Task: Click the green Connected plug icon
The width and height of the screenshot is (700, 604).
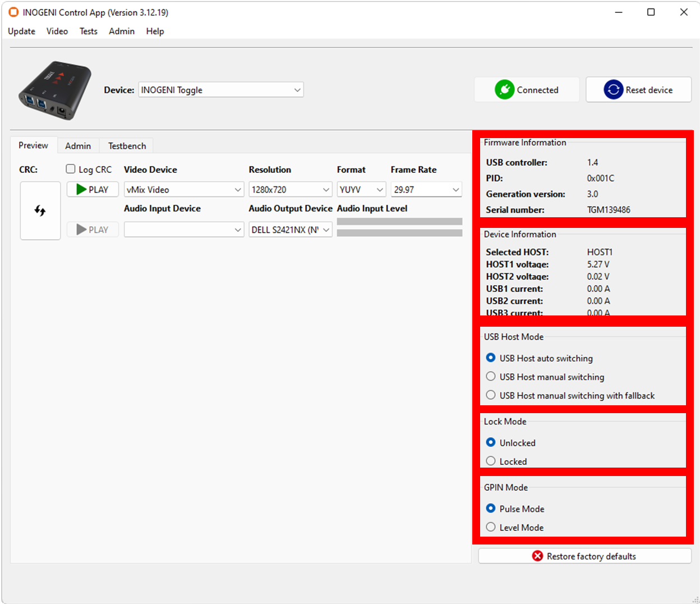Action: click(504, 90)
